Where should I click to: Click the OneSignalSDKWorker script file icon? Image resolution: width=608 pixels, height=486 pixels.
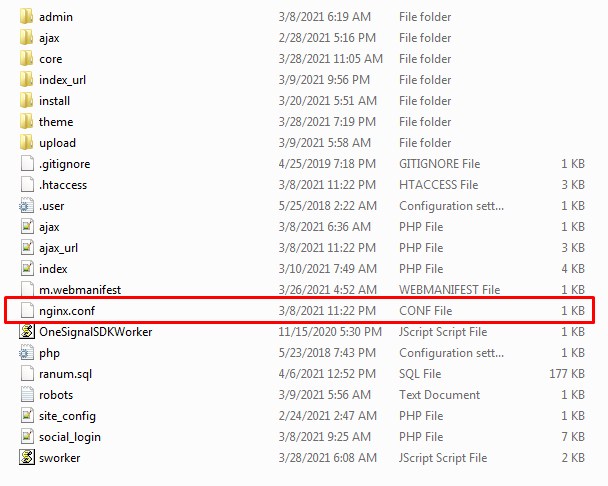pos(27,332)
